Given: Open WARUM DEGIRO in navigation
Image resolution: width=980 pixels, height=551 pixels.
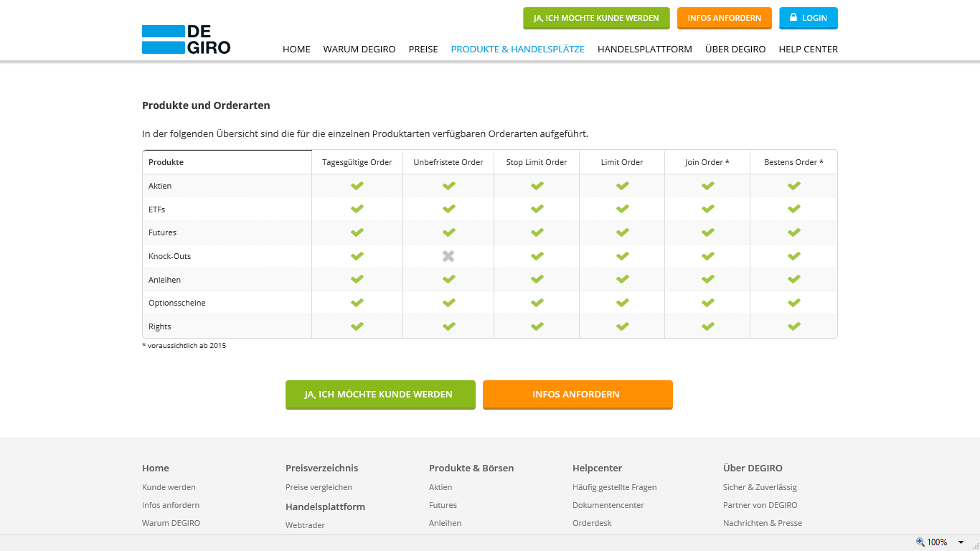Looking at the screenshot, I should [x=359, y=50].
